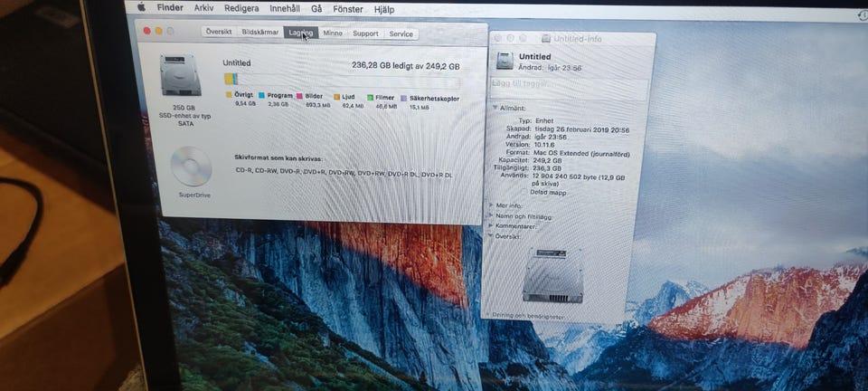The width and height of the screenshot is (868, 391).
Task: Select the Lagring tab
Action: [300, 33]
